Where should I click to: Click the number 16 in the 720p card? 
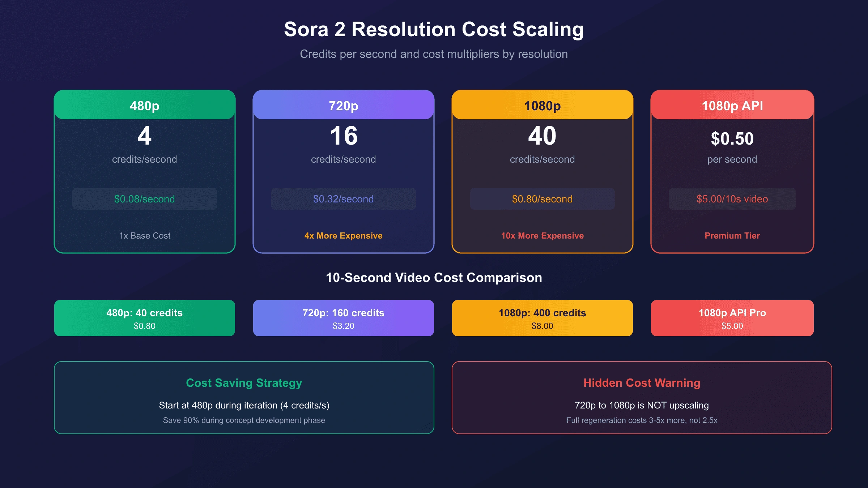pyautogui.click(x=344, y=136)
